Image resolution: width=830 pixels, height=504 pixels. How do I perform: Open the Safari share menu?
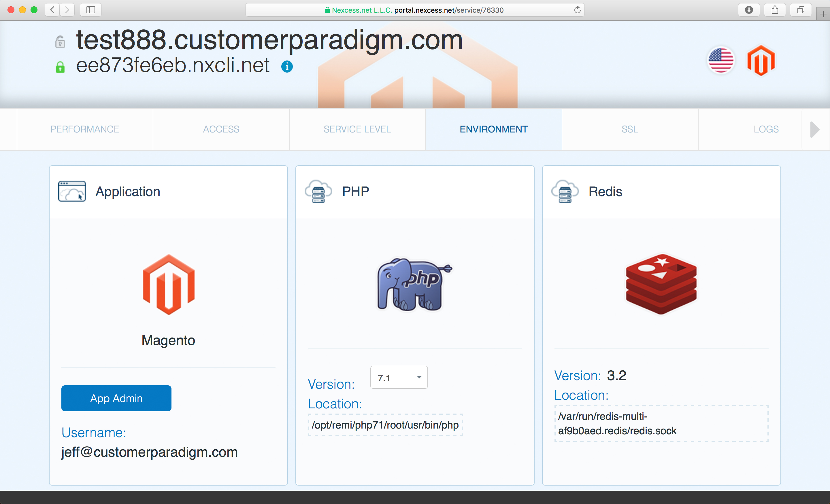pyautogui.click(x=775, y=10)
